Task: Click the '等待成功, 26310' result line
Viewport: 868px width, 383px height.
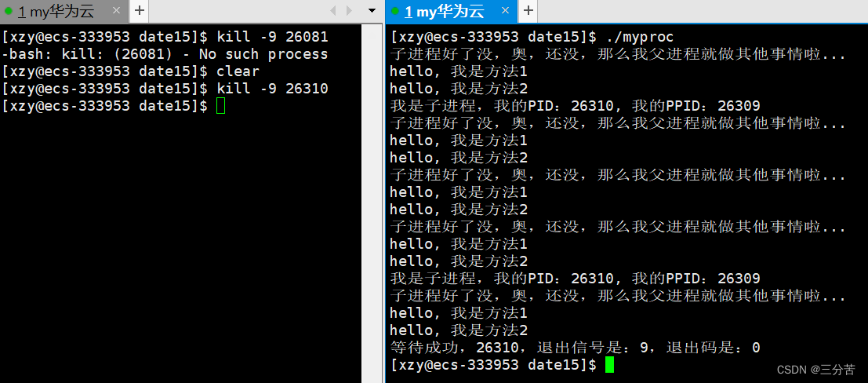Action: [x=576, y=348]
